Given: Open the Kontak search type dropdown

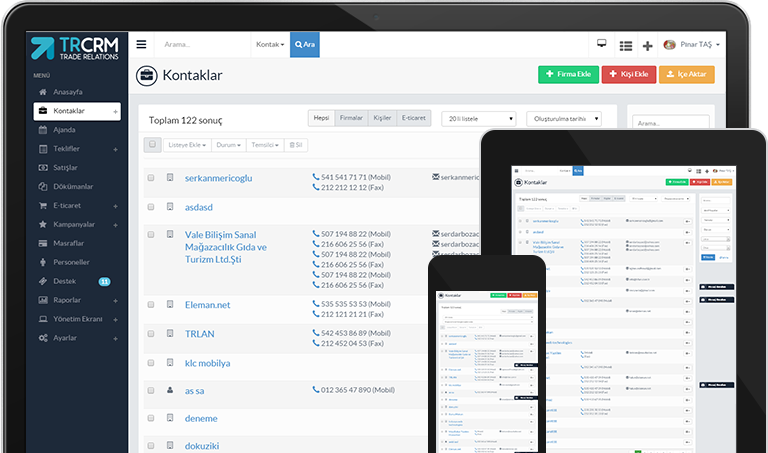Looking at the screenshot, I should click(x=270, y=45).
